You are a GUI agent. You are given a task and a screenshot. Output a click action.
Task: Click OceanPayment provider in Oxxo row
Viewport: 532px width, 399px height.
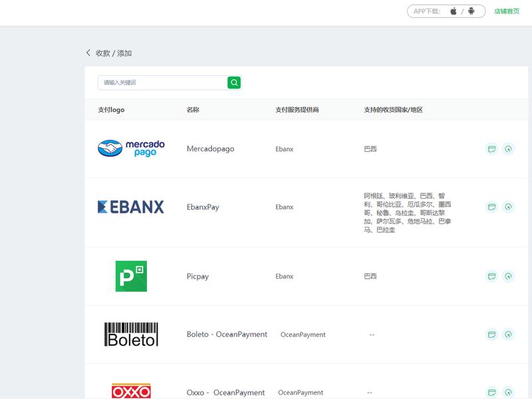pos(301,392)
